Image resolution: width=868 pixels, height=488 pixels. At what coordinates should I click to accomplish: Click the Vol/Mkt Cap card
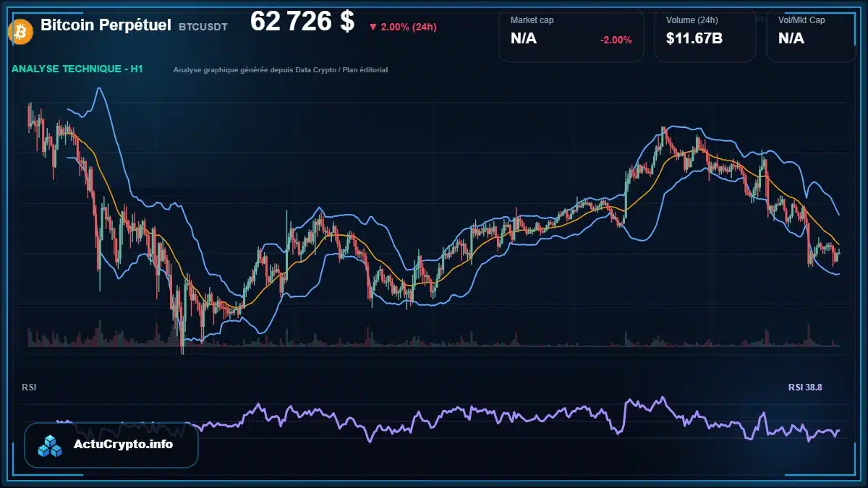(812, 35)
